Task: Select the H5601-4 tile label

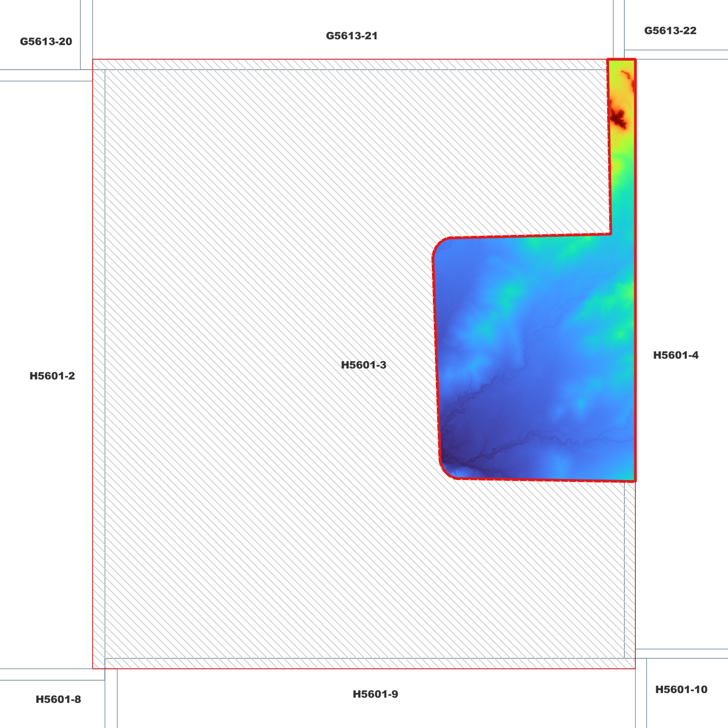Action: [676, 355]
